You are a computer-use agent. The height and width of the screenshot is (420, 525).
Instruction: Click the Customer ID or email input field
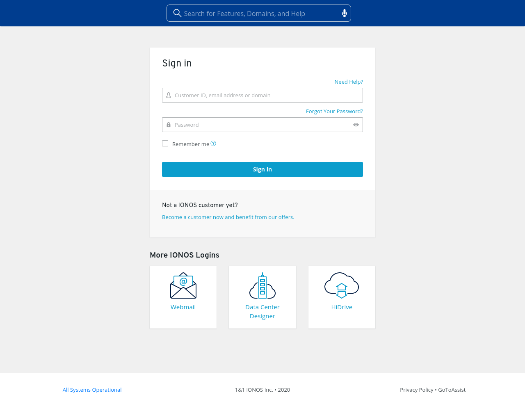[x=262, y=95]
